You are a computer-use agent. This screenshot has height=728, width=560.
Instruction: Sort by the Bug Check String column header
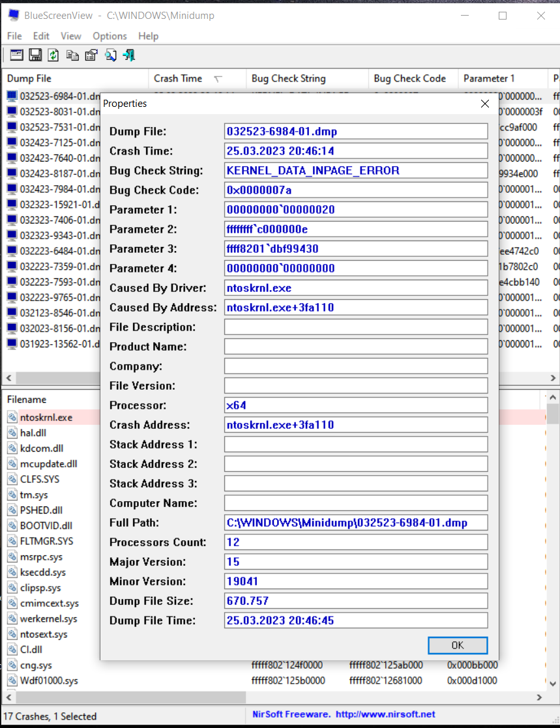point(307,78)
